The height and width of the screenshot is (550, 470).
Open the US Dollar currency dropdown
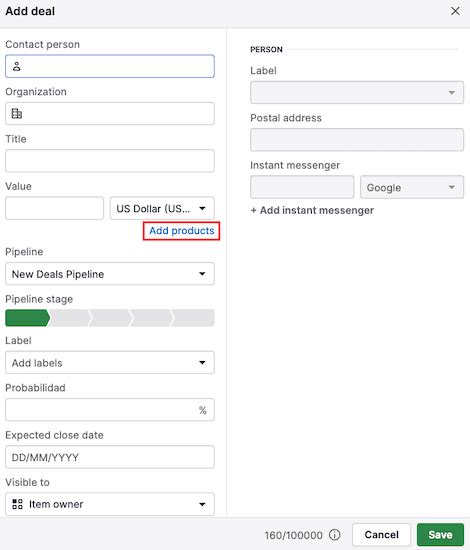tap(162, 208)
